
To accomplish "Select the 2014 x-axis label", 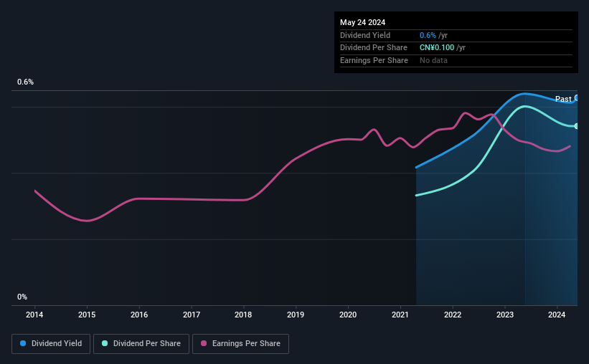I will tap(34, 315).
